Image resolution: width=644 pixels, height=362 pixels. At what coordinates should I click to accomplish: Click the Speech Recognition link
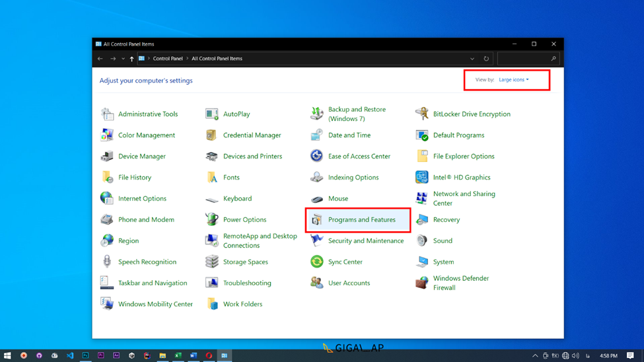[x=147, y=262]
